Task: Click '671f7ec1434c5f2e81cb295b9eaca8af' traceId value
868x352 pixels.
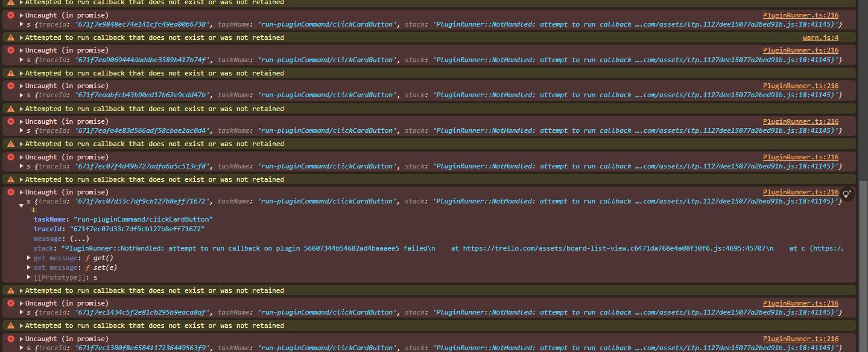Action: pos(142,313)
